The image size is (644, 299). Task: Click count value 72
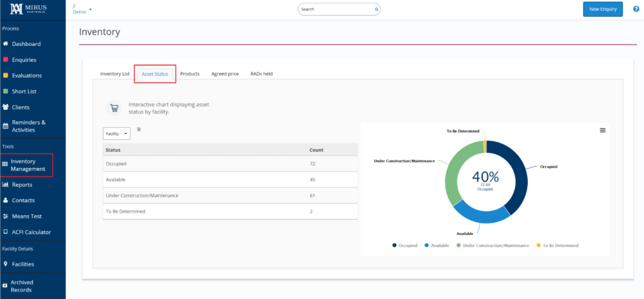pyautogui.click(x=312, y=164)
